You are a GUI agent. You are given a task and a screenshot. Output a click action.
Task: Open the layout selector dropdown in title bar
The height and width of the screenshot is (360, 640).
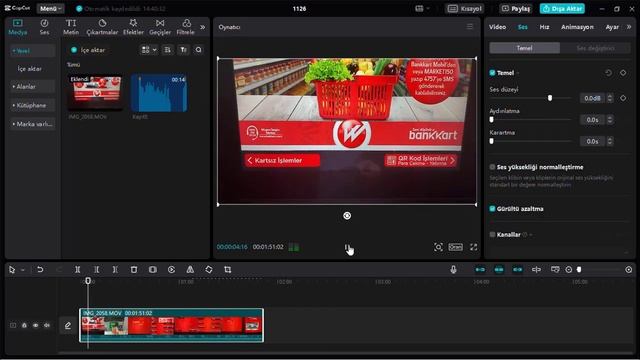pos(422,9)
